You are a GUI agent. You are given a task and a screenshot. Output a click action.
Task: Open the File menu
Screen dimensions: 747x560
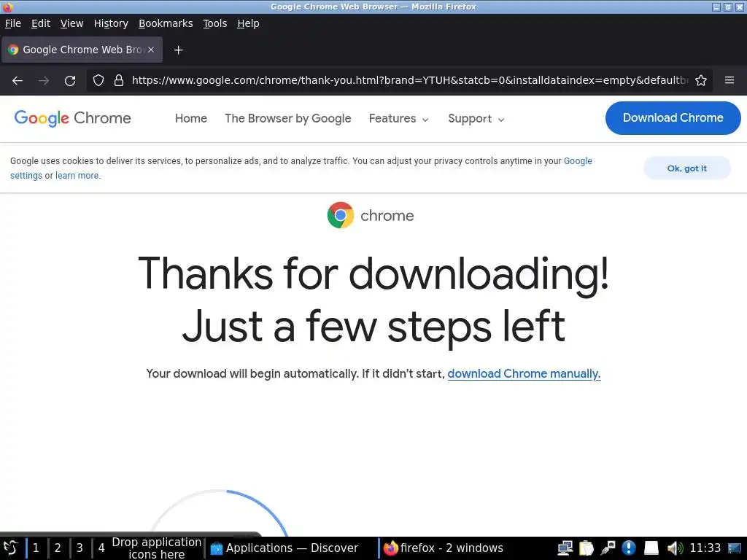point(13,23)
